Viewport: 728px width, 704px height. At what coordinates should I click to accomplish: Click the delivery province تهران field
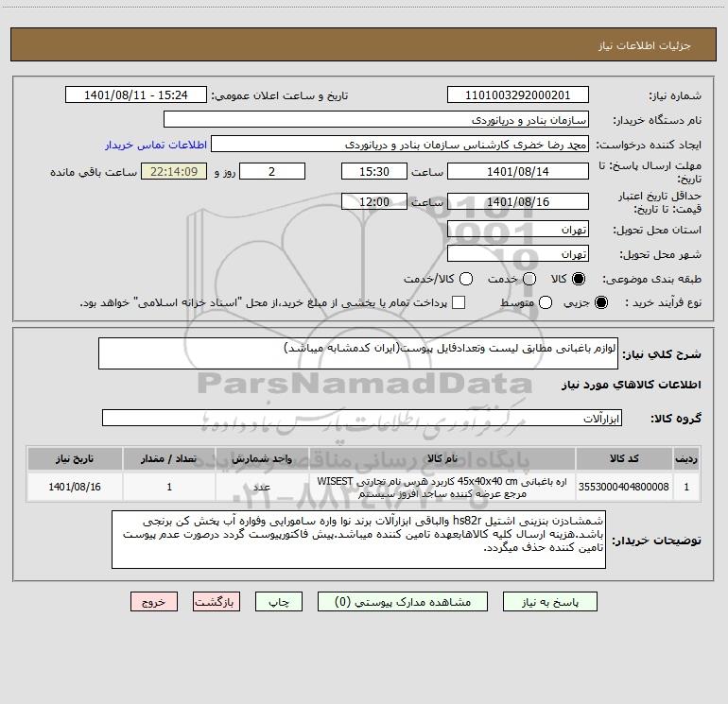518,229
